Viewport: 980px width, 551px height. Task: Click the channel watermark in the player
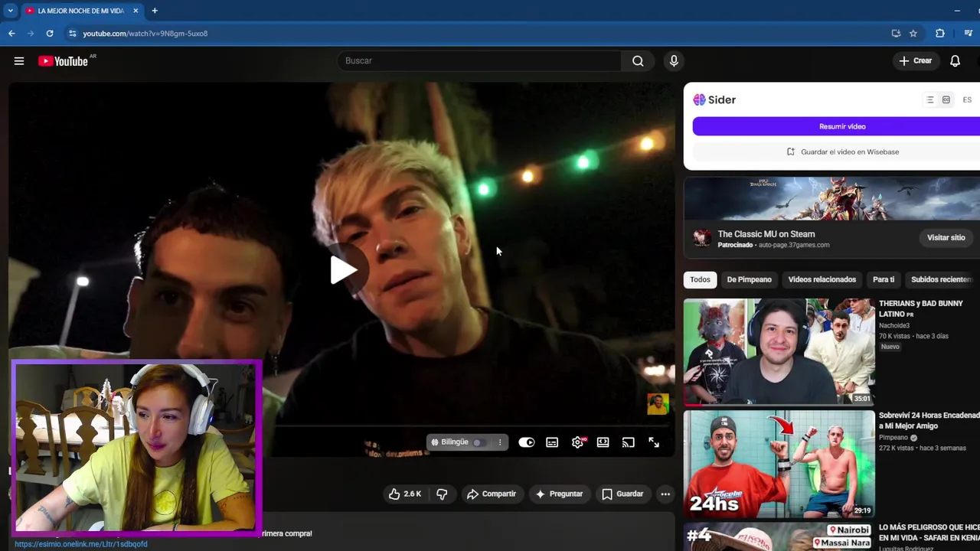point(658,403)
